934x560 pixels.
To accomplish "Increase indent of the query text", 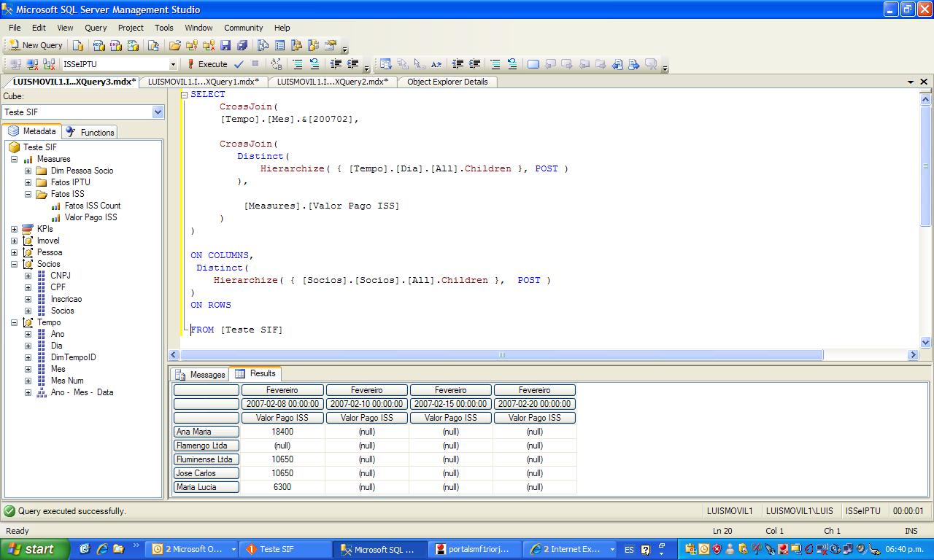I will click(x=352, y=64).
